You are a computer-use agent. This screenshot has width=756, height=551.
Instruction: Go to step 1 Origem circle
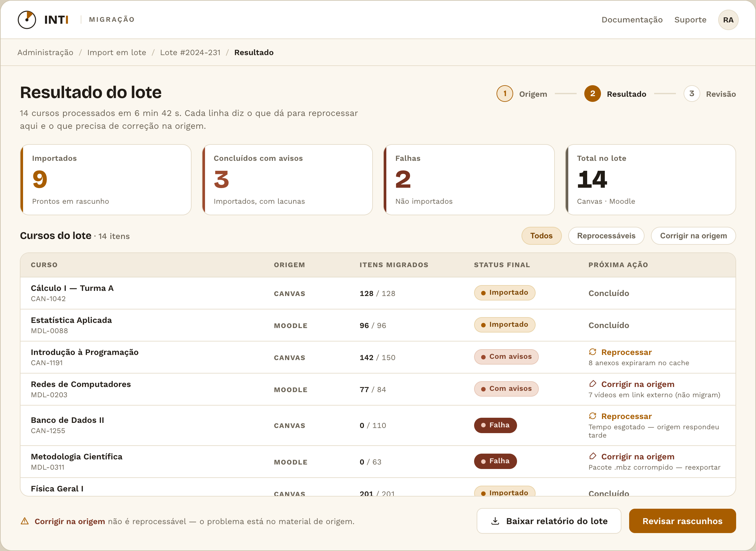[x=505, y=94]
